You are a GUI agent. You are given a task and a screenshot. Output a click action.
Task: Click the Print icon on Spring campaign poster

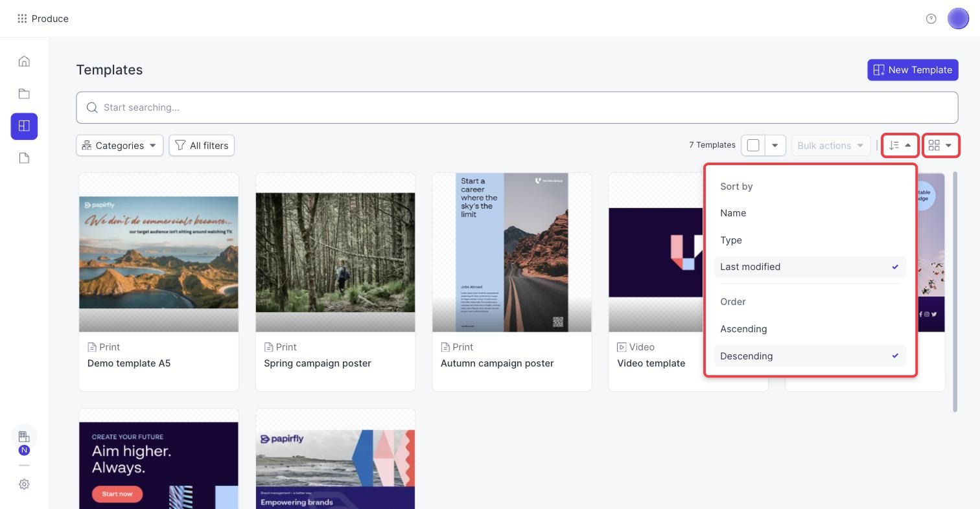click(x=268, y=347)
